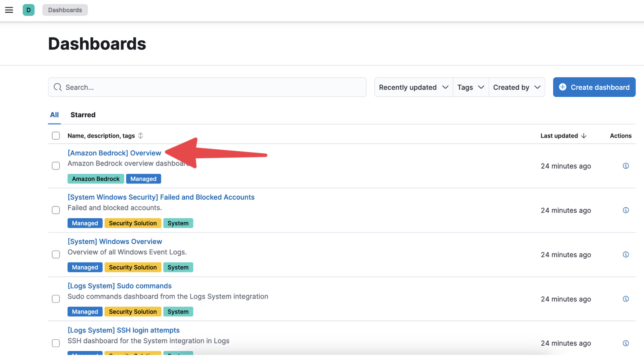Viewport: 644px width, 358px height.
Task: Open the [System] Windows Overview dashboard
Action: click(115, 241)
